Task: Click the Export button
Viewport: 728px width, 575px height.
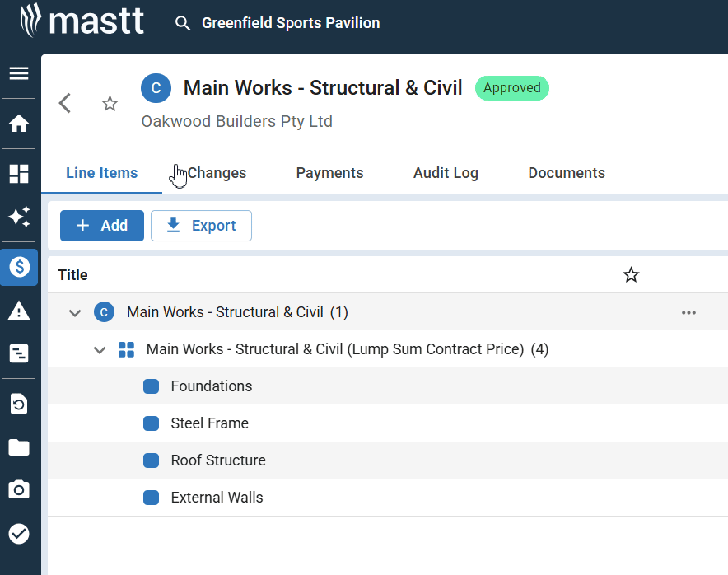Action: pos(201,226)
